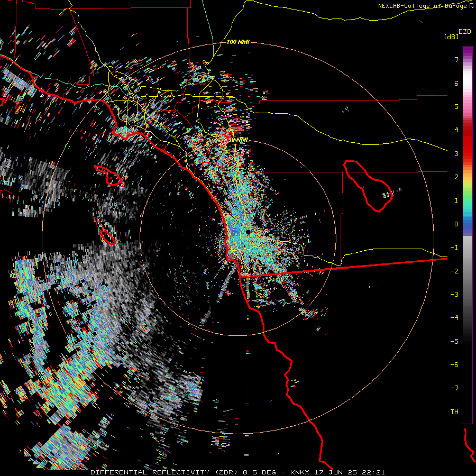This screenshot has width=476, height=476.
Task: Click the "[dB]" units label
Action: click(x=451, y=36)
